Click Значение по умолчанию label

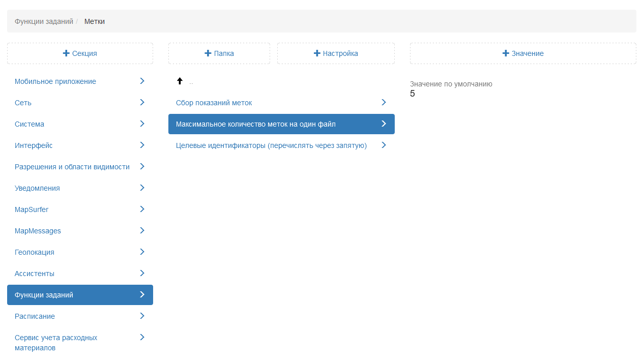tap(451, 84)
